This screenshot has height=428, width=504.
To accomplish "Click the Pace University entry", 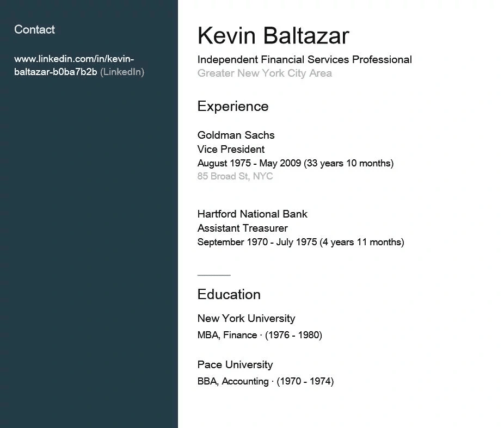I will [235, 365].
